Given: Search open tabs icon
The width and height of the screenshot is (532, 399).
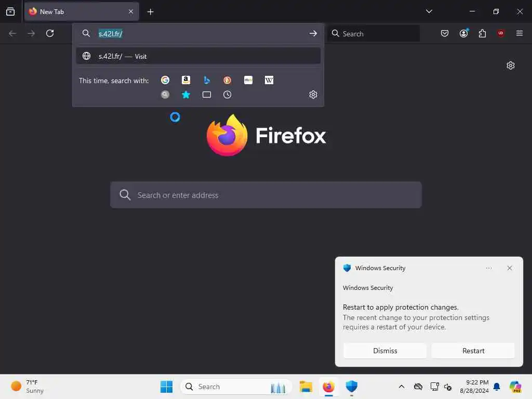Looking at the screenshot, I should coord(207,95).
